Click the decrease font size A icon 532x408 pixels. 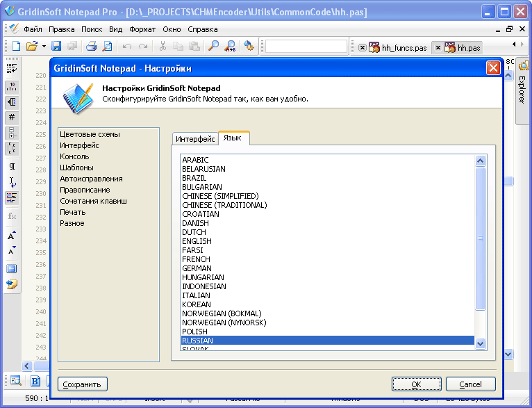12,251
